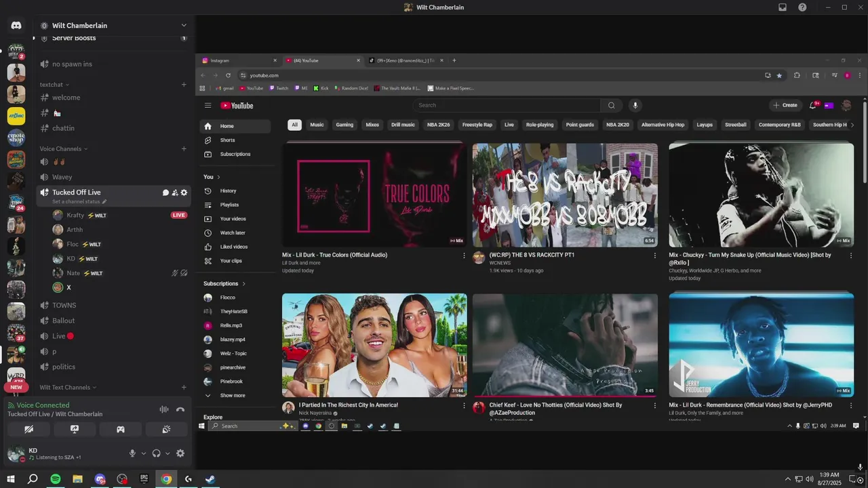
Task: Open Discord direct messages home icon
Action: tap(16, 26)
